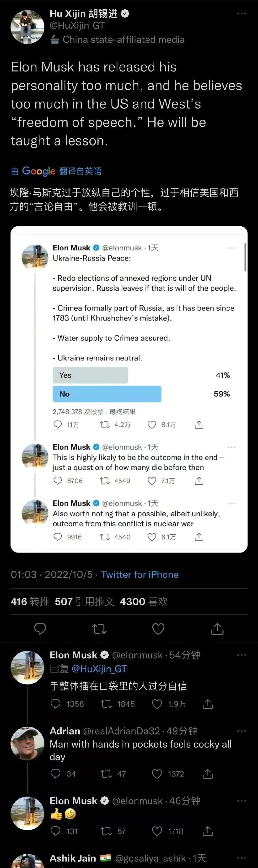This screenshot has width=258, height=868.
Task: Share the poll tweet via the share icon
Action: pos(199,425)
